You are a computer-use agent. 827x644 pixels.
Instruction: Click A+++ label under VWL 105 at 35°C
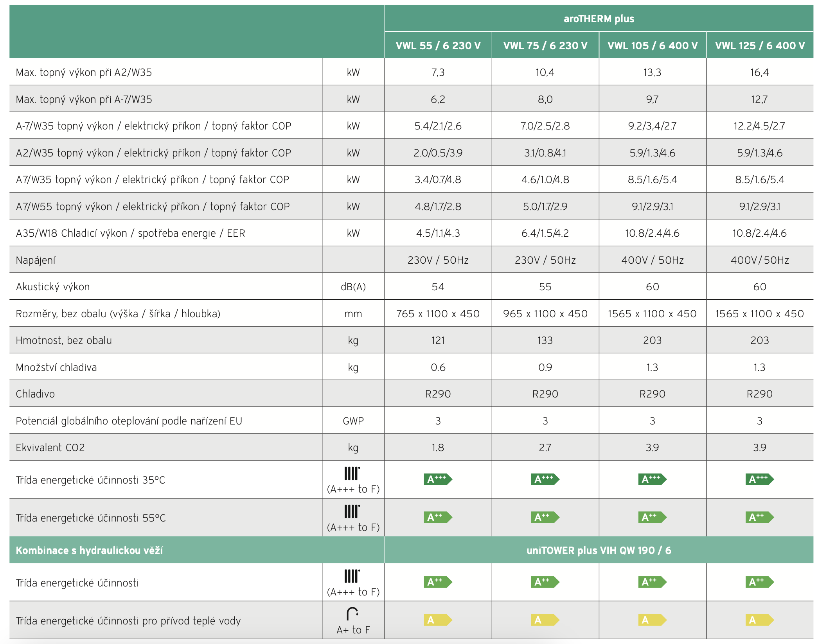[652, 479]
